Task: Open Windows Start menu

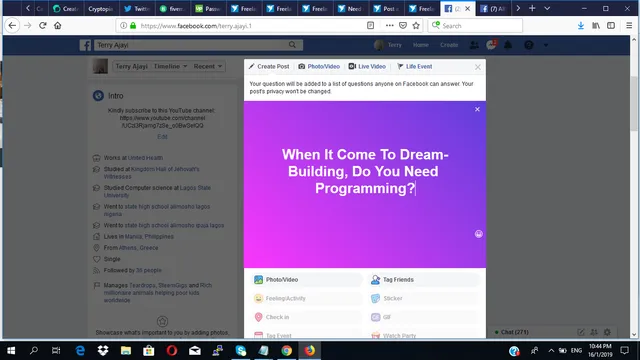Action: [x=11, y=350]
